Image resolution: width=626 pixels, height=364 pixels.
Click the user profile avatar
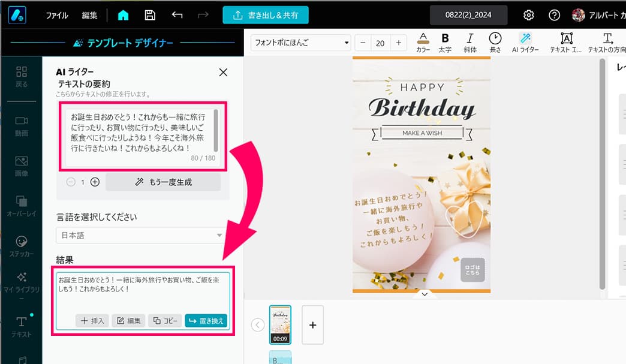(578, 15)
